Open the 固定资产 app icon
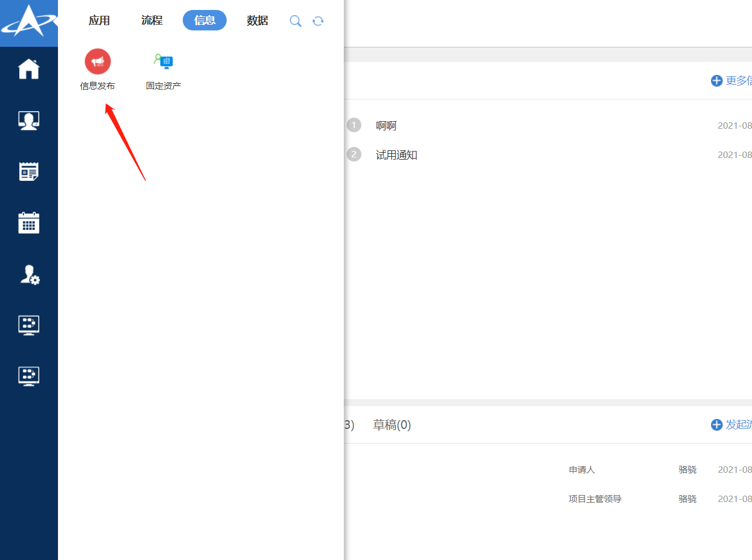This screenshot has width=752, height=560. point(163,61)
